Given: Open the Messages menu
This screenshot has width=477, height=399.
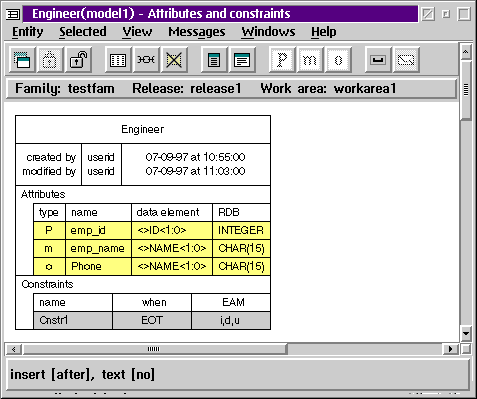Looking at the screenshot, I should [x=197, y=32].
